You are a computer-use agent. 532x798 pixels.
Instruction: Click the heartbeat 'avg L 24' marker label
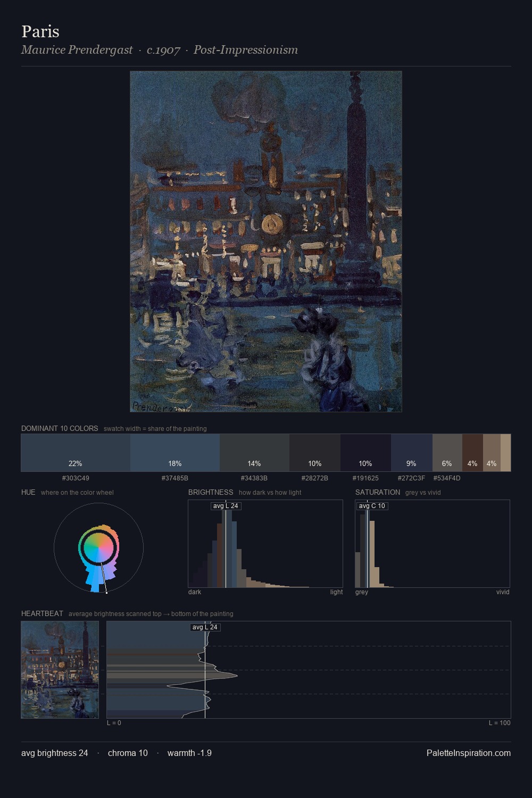coord(205,627)
